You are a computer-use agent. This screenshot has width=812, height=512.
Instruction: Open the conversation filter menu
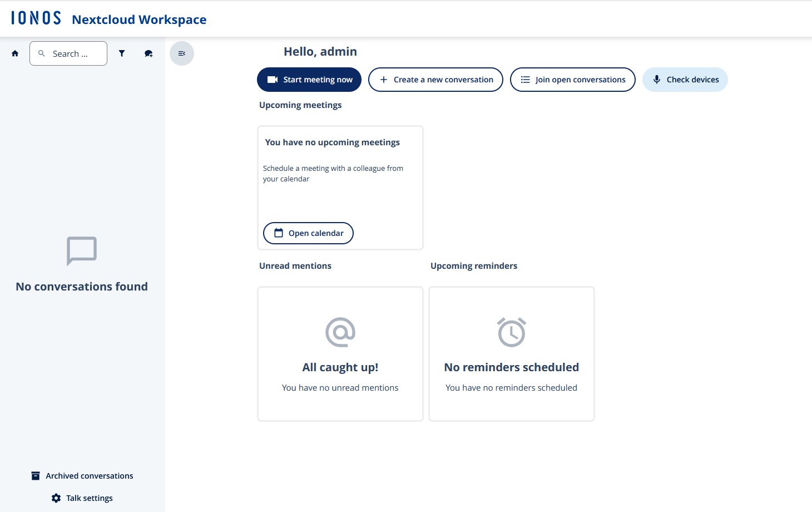(122, 53)
